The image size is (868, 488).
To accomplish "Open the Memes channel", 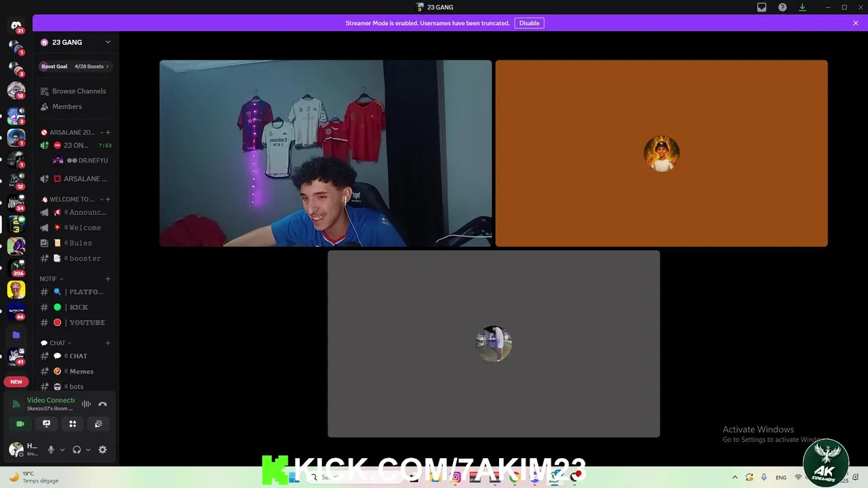I will tap(75, 371).
